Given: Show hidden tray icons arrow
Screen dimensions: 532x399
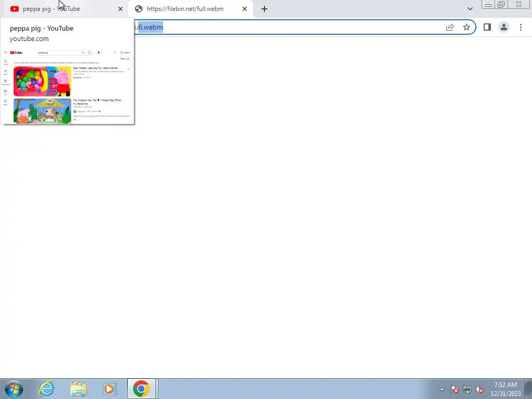Looking at the screenshot, I should click(x=442, y=389).
